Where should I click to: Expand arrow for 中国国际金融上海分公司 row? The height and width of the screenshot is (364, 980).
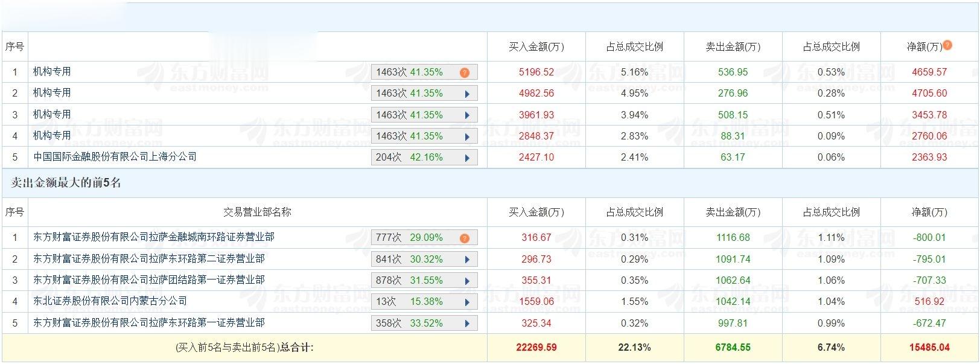467,158
